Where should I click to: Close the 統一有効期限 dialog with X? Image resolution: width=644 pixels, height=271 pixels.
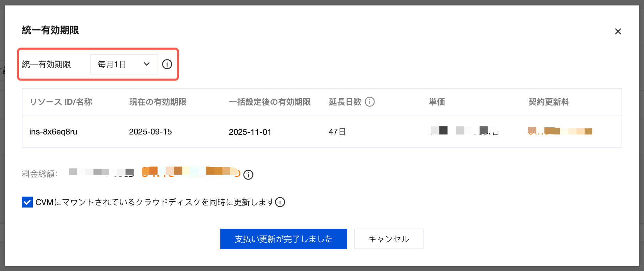tap(618, 31)
